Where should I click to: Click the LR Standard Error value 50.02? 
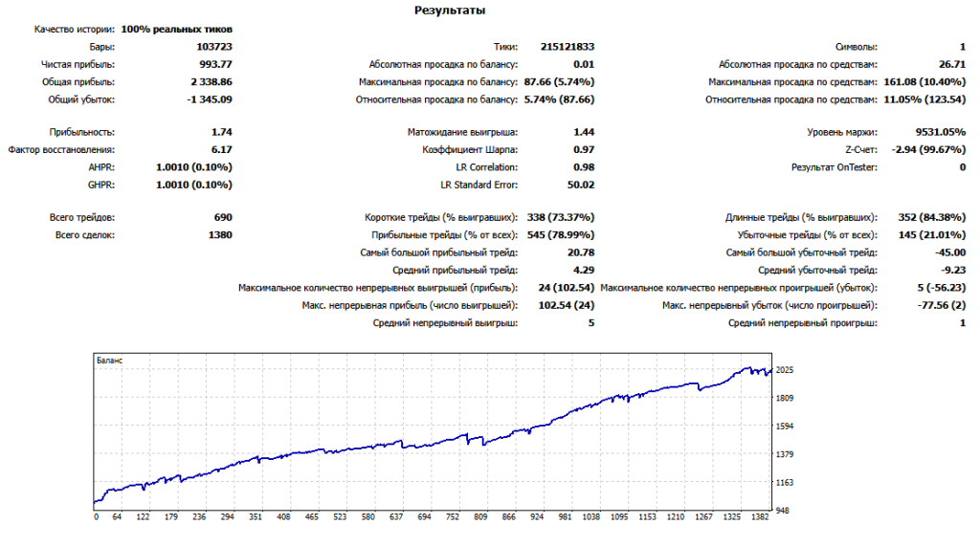point(581,185)
